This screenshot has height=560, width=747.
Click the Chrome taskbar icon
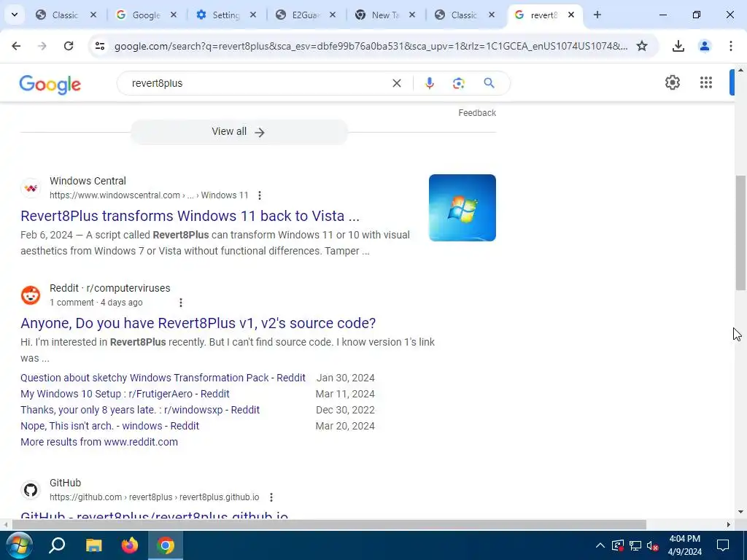click(x=166, y=545)
